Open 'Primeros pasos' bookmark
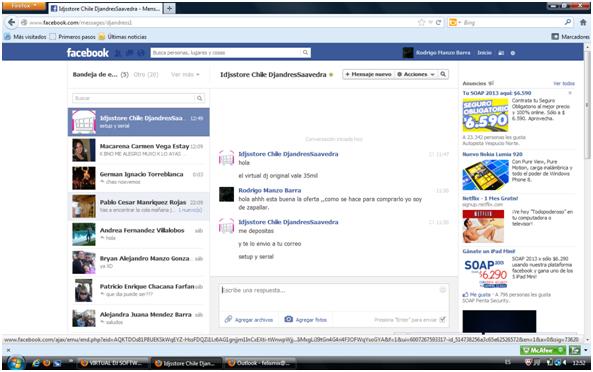The height and width of the screenshot is (372, 593). pos(73,37)
